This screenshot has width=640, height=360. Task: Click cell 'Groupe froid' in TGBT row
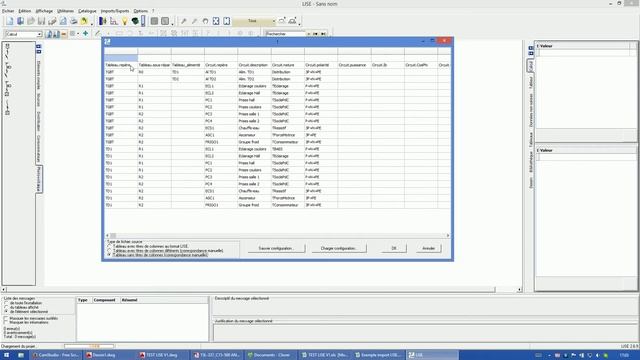254,142
